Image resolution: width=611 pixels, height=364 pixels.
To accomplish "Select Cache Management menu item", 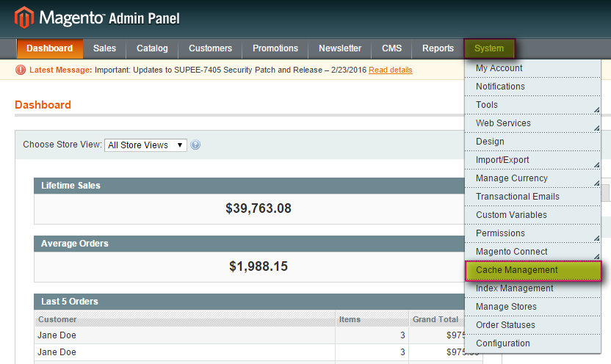I will (x=533, y=270).
